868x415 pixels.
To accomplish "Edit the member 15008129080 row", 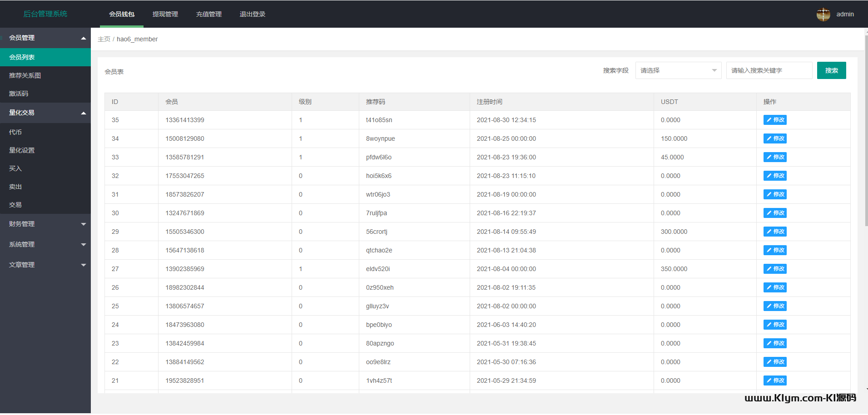I will coord(774,138).
